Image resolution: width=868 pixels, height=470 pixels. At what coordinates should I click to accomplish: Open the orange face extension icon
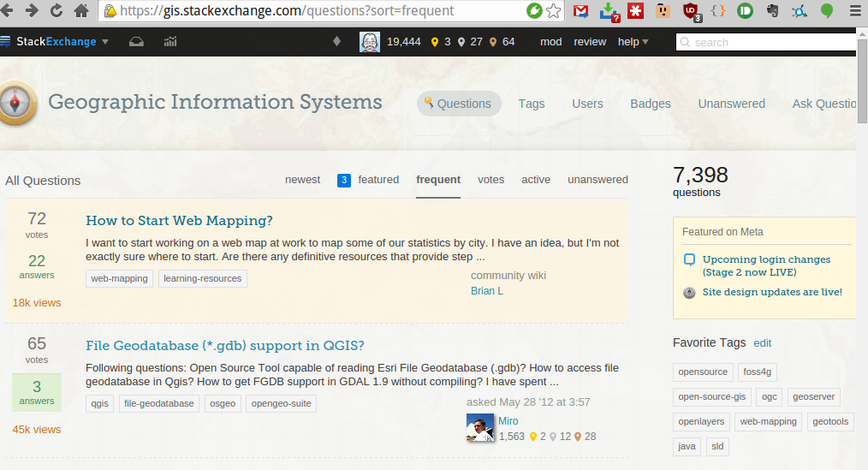(x=663, y=10)
